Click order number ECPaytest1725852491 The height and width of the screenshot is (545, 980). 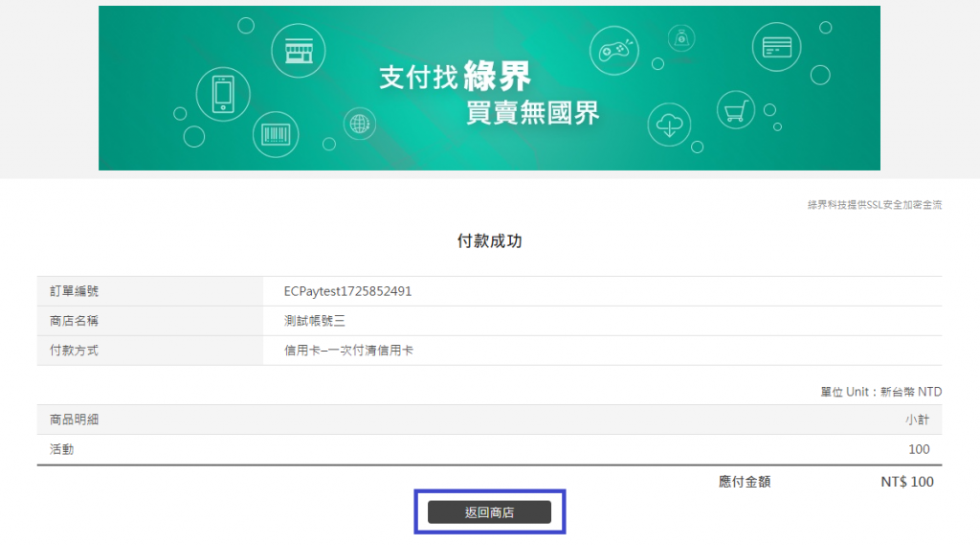coord(347,291)
